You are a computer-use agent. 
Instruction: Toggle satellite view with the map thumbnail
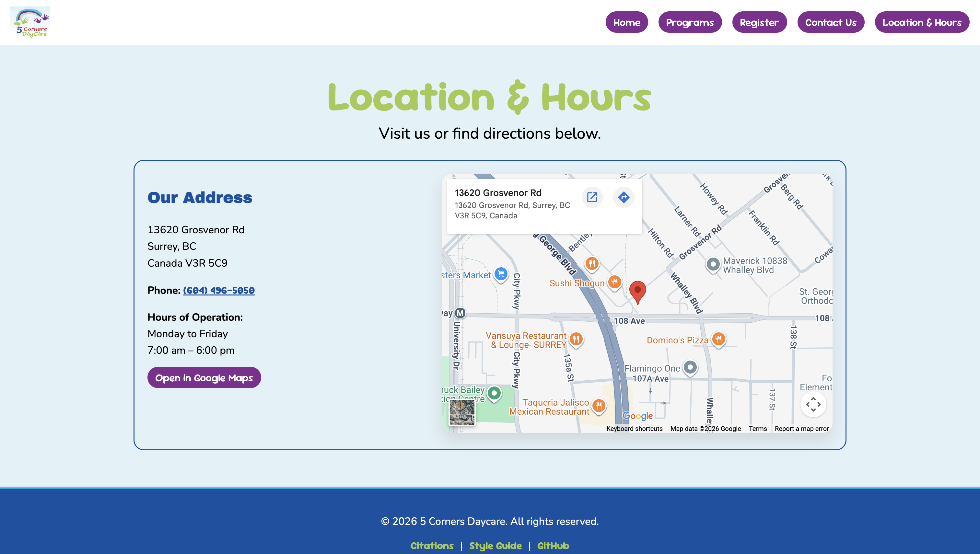point(462,413)
